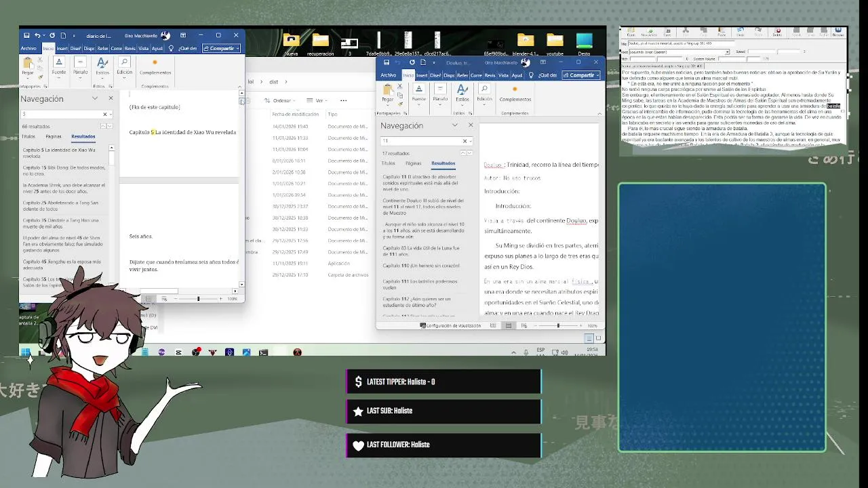
Task: Cut scissors icon in left Word ribbon
Action: point(40,59)
